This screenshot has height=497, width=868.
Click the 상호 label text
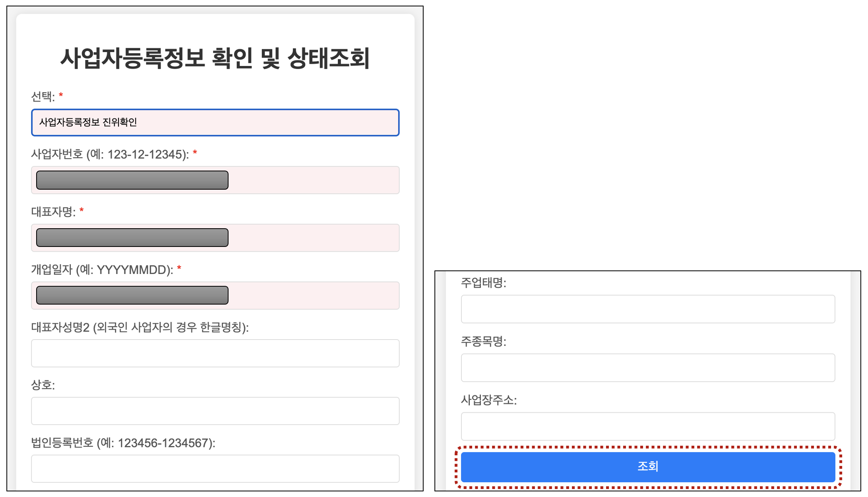click(x=43, y=385)
